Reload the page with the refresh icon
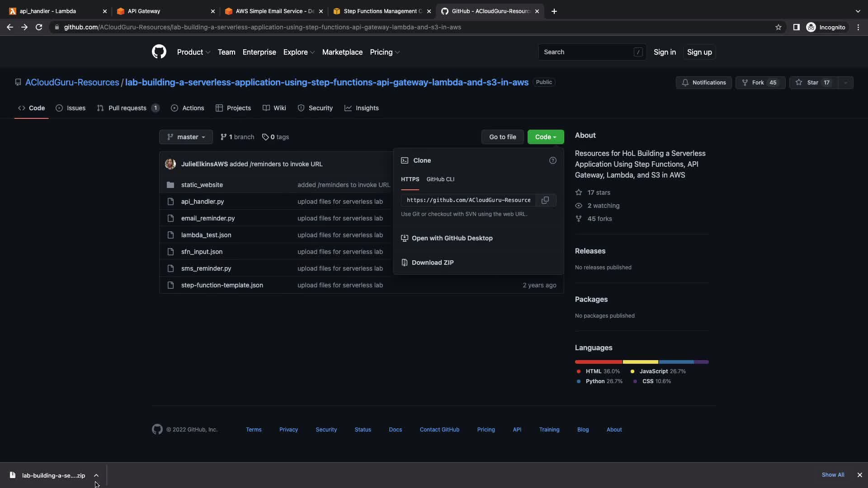Viewport: 868px width, 488px height. (x=39, y=27)
